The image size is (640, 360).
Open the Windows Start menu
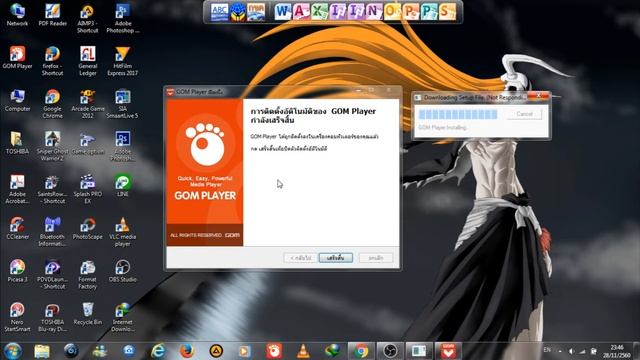coord(13,351)
